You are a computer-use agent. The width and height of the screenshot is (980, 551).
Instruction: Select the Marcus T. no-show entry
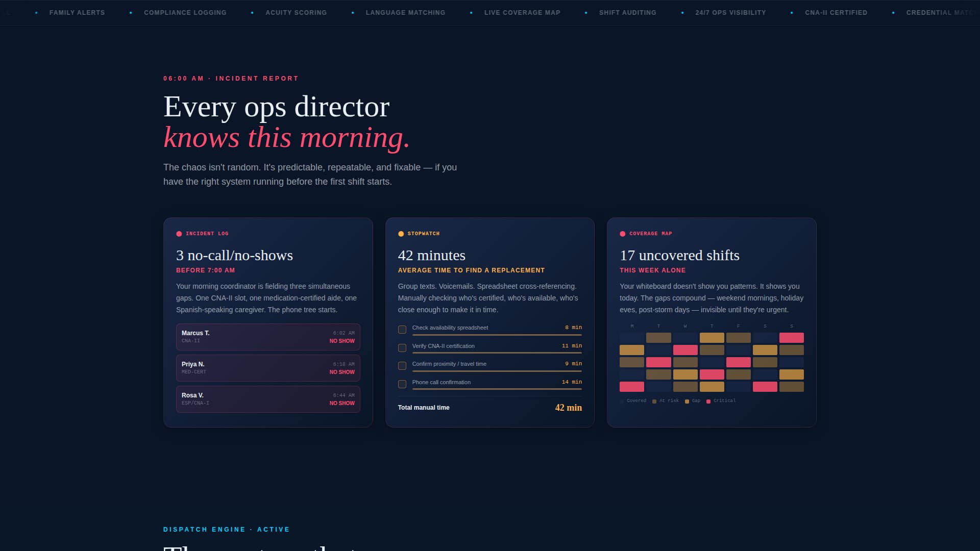point(268,337)
